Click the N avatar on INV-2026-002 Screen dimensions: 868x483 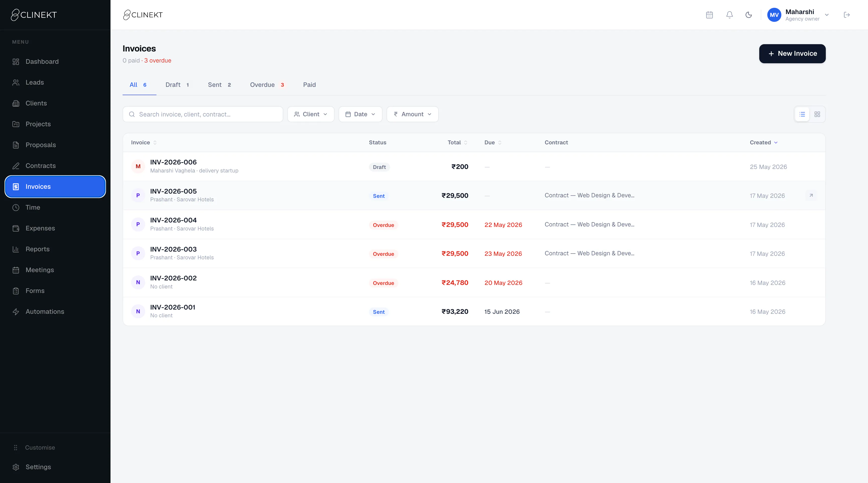pos(138,283)
